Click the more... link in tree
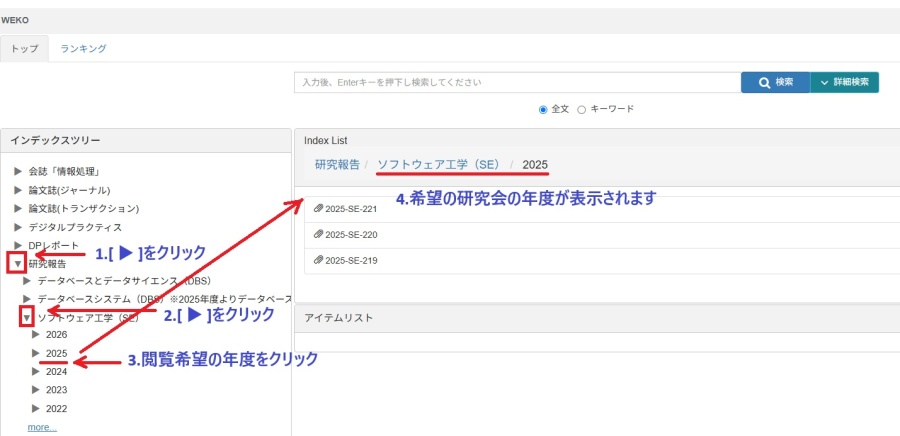This screenshot has width=900, height=436. click(42, 427)
